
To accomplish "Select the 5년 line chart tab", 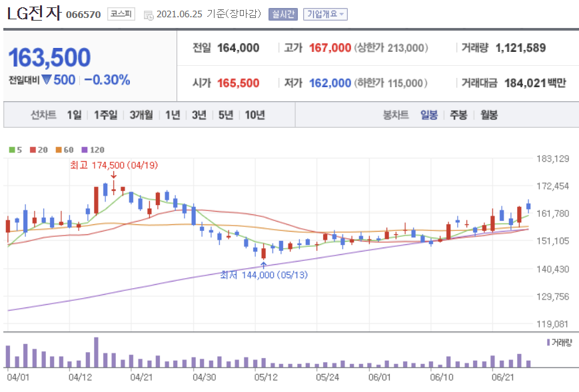I will tap(226, 115).
